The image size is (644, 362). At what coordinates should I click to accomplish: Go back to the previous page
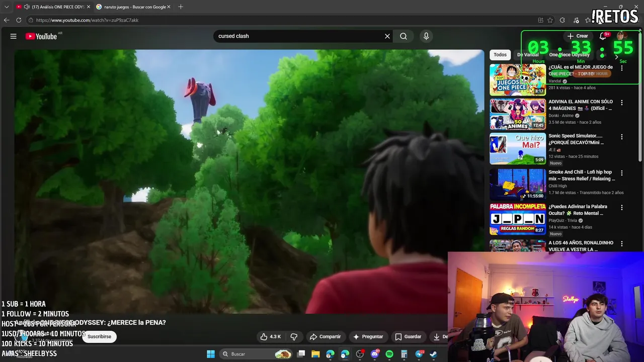[x=7, y=20]
